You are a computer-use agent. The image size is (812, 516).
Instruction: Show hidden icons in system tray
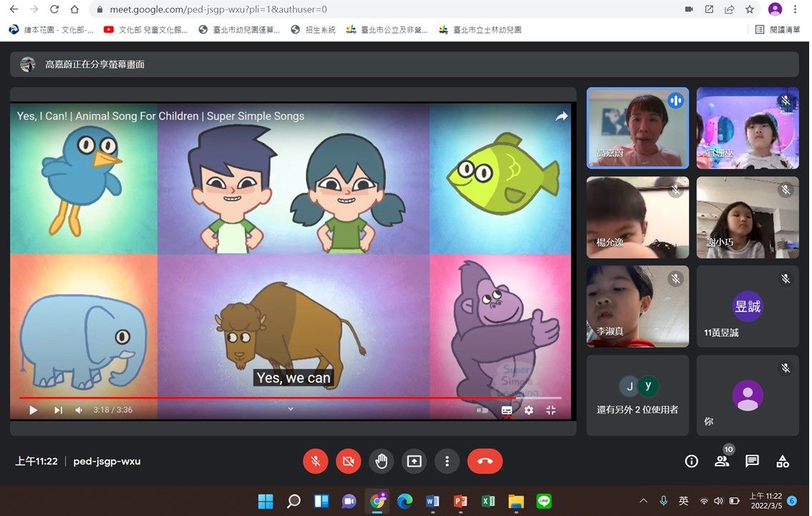tap(643, 501)
